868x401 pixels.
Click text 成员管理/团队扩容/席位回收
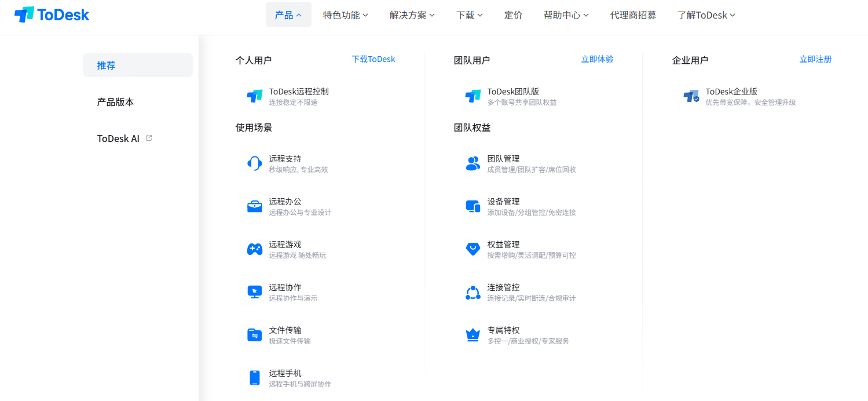(x=532, y=170)
